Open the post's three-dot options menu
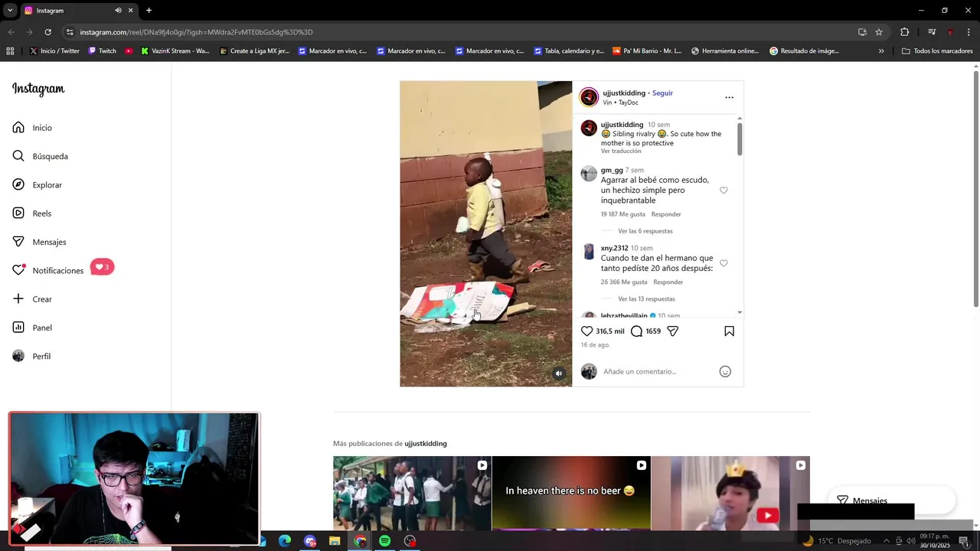The height and width of the screenshot is (551, 980). point(729,97)
